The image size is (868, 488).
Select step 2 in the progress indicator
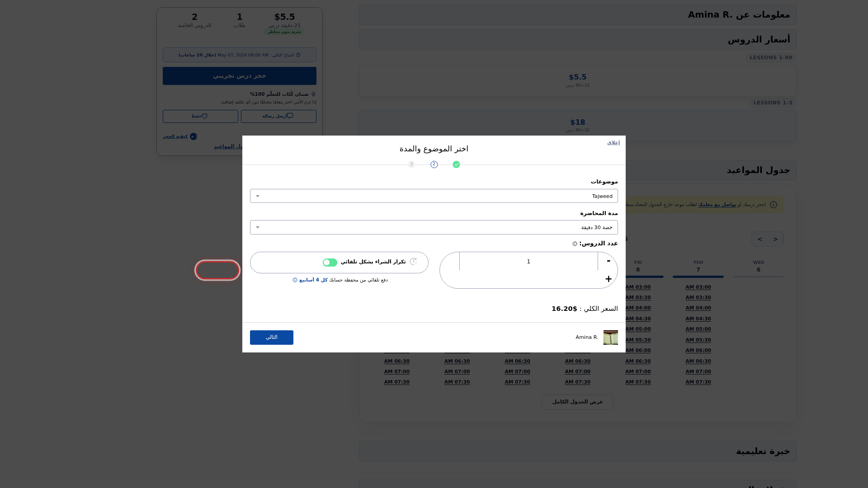[434, 164]
